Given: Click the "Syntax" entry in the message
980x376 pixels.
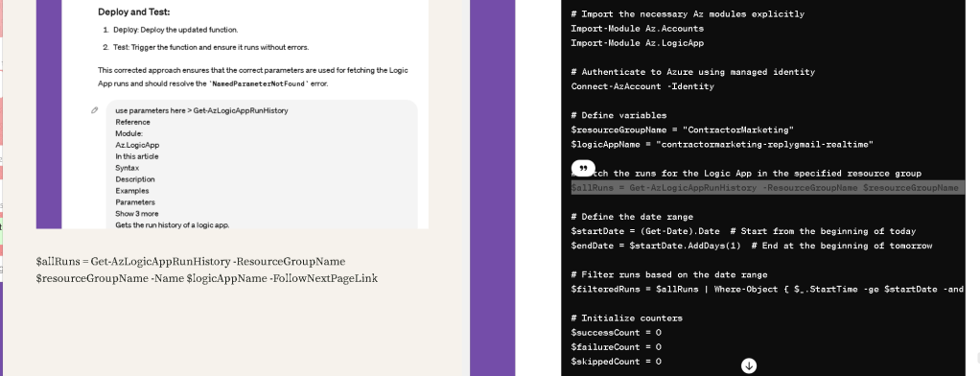Looking at the screenshot, I should click(127, 168).
